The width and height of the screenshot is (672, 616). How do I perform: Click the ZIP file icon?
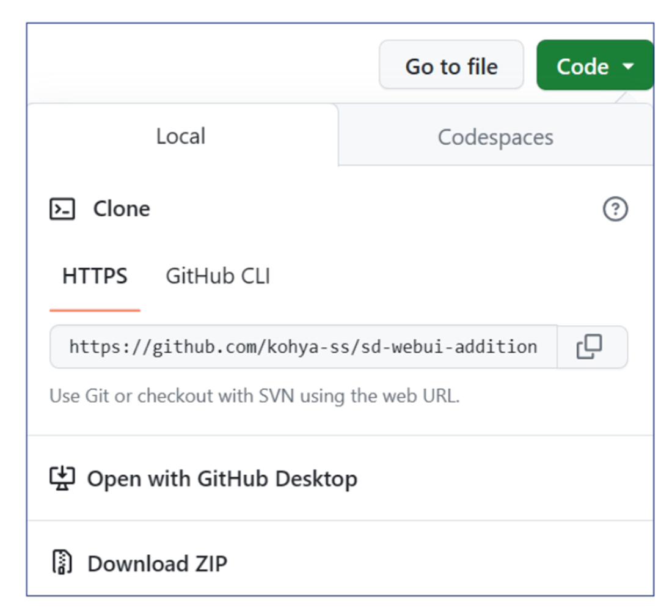coord(62,562)
